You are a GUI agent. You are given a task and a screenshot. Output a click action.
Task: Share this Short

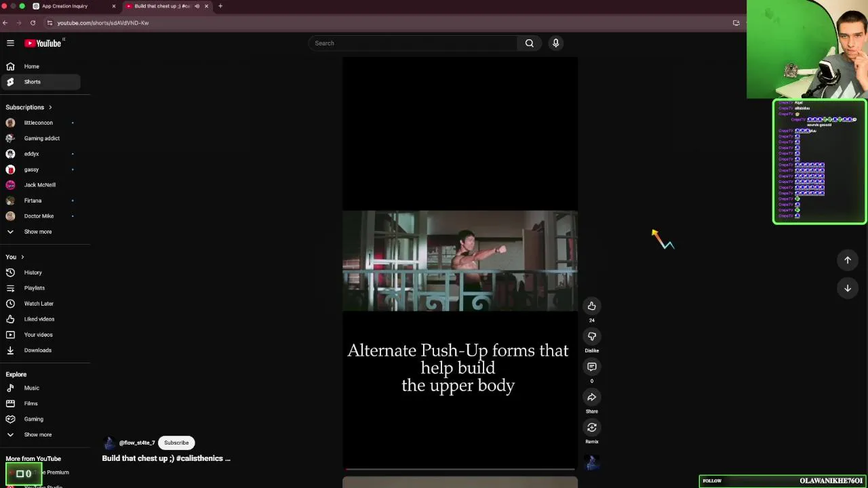[592, 397]
